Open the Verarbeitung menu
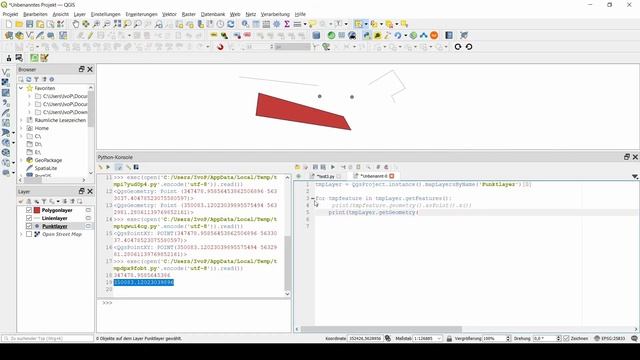Image resolution: width=640 pixels, height=360 pixels. 275,14
